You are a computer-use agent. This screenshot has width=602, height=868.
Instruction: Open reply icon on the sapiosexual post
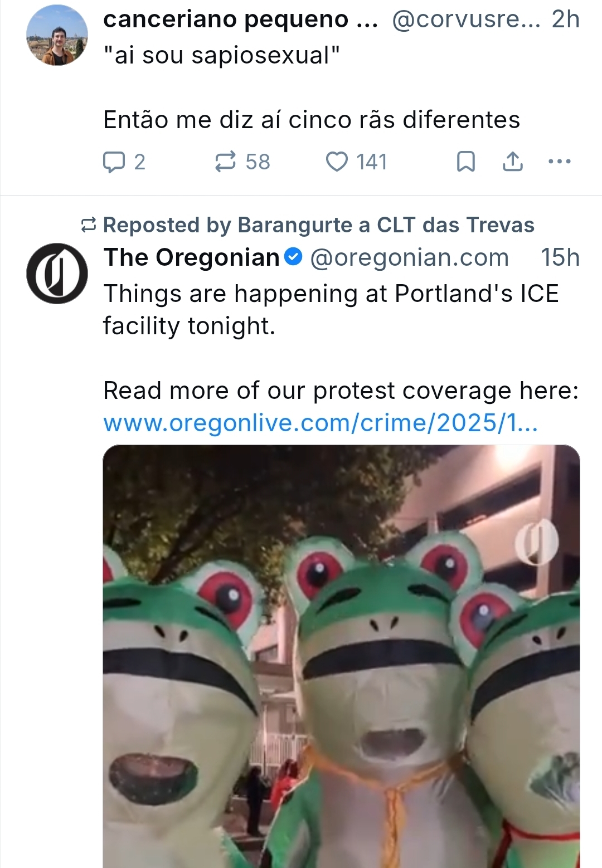pyautogui.click(x=114, y=162)
